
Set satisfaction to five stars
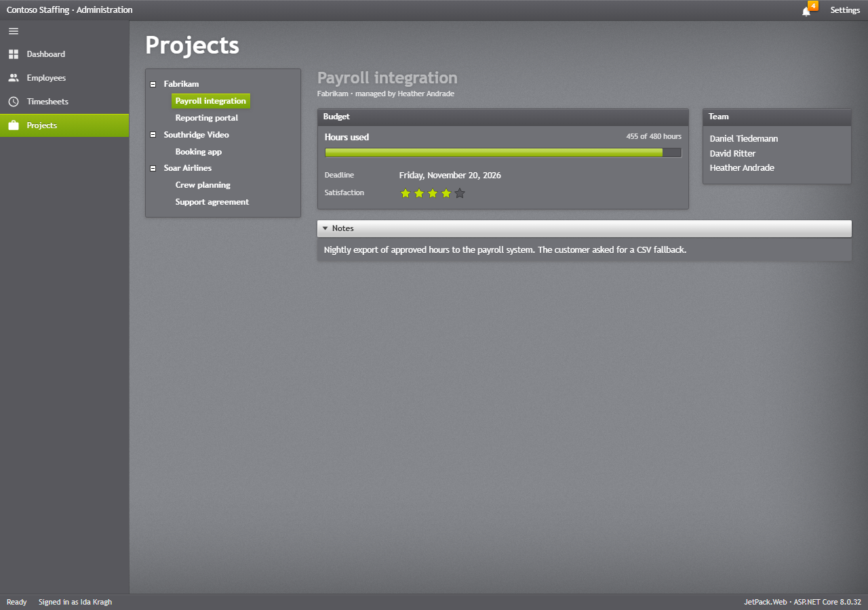point(460,193)
